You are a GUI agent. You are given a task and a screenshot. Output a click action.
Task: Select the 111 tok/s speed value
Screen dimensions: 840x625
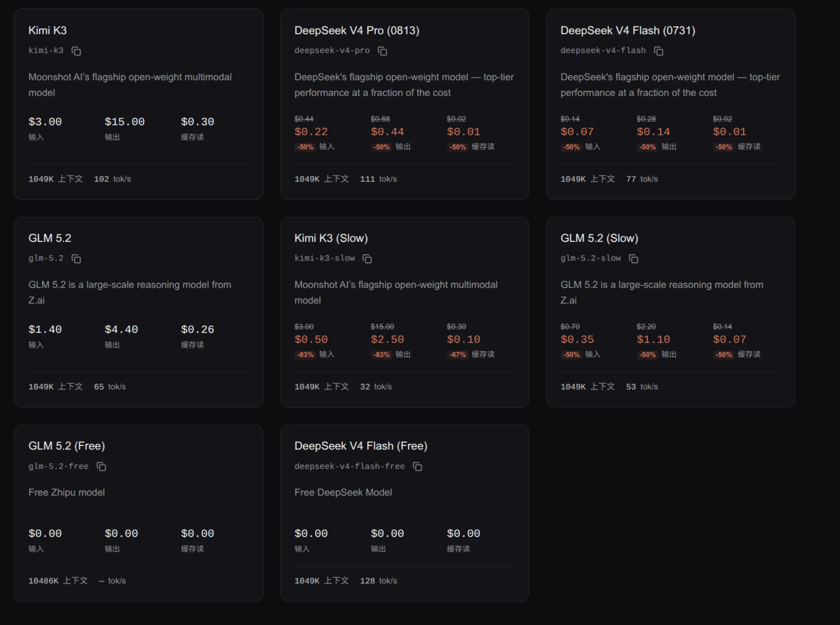coord(378,179)
